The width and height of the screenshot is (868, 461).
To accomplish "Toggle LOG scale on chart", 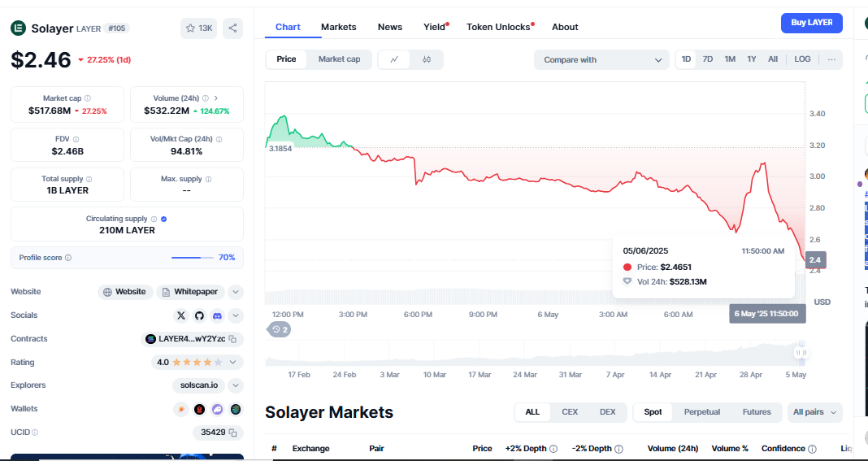I will pos(802,59).
